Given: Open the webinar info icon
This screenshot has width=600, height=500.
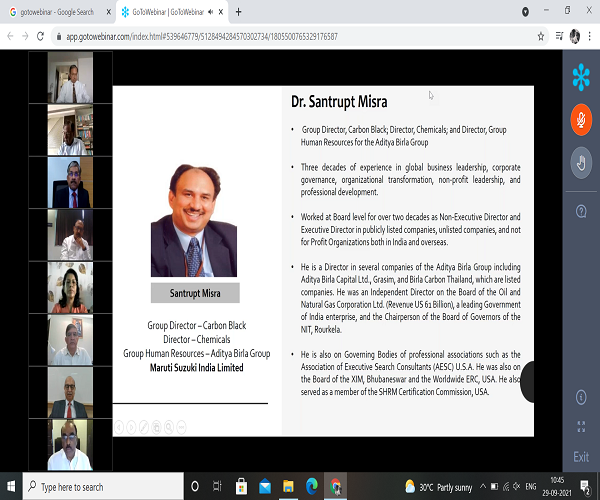Looking at the screenshot, I should [581, 397].
